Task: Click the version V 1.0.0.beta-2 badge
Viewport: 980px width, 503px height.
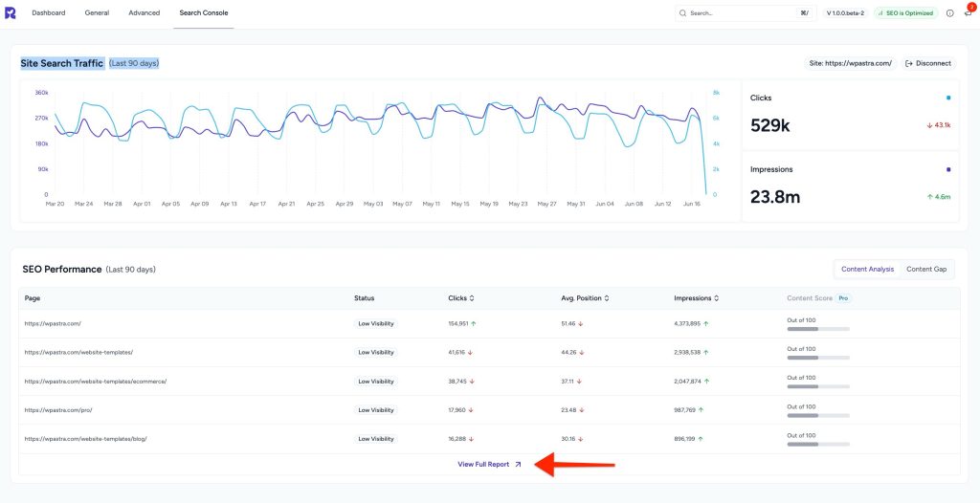Action: tap(846, 13)
